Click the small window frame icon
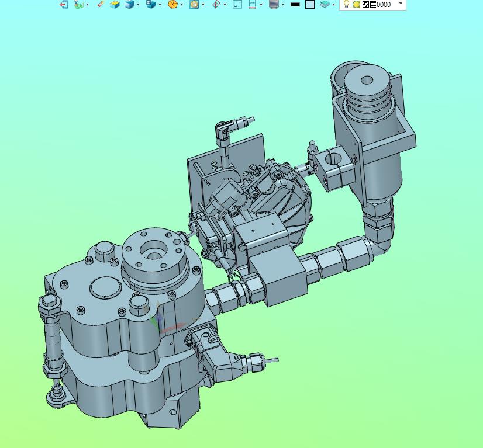This screenshot has width=483, height=448. click(x=237, y=4)
